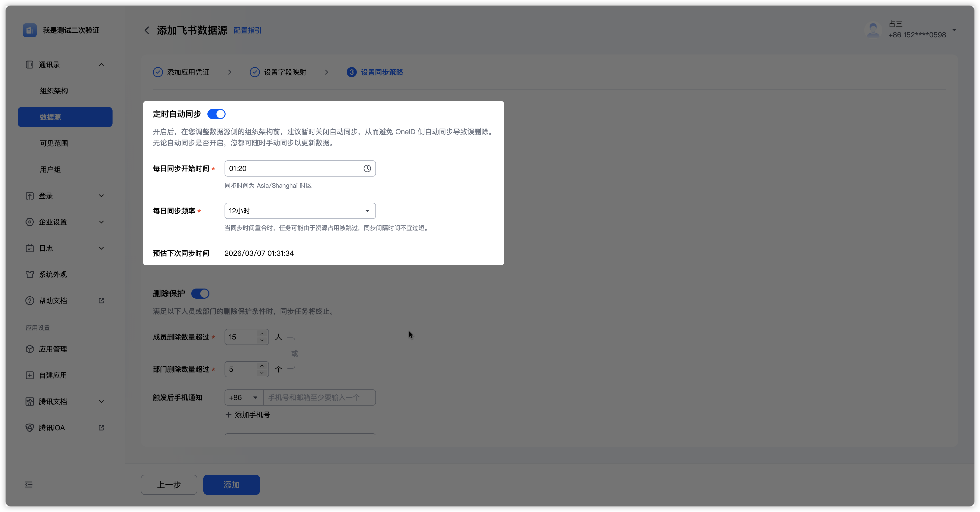Go to 用户组 sidebar item

pyautogui.click(x=50, y=169)
